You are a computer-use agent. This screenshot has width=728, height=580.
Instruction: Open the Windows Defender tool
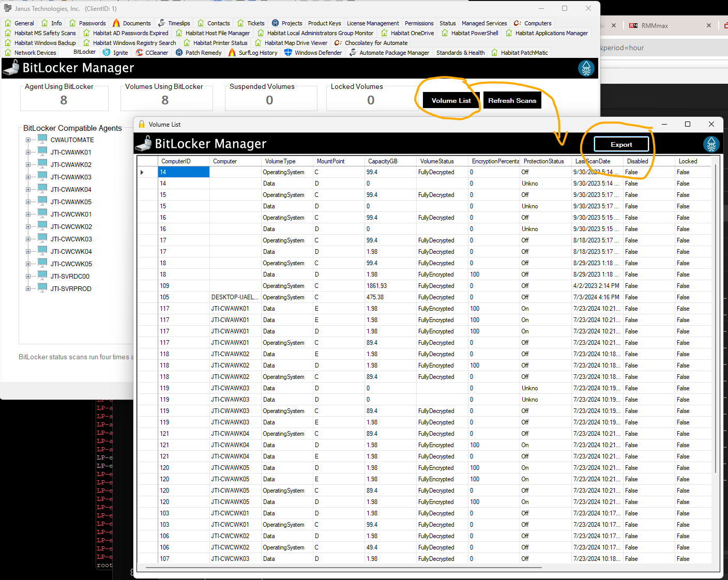coord(313,52)
